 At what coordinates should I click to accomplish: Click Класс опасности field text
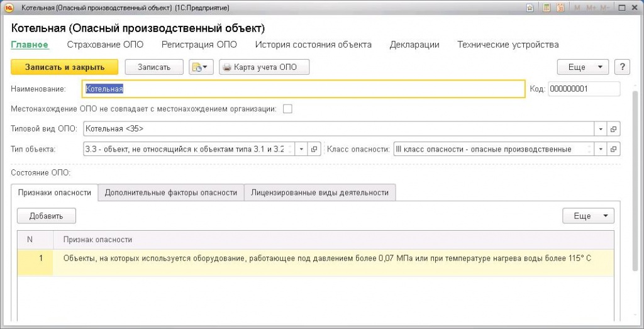(x=494, y=150)
